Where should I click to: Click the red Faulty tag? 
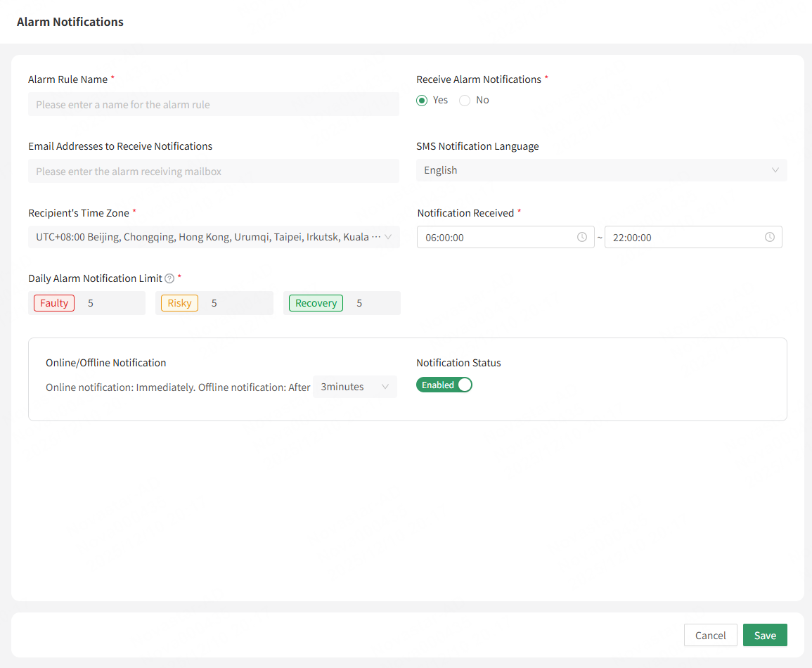click(x=54, y=303)
